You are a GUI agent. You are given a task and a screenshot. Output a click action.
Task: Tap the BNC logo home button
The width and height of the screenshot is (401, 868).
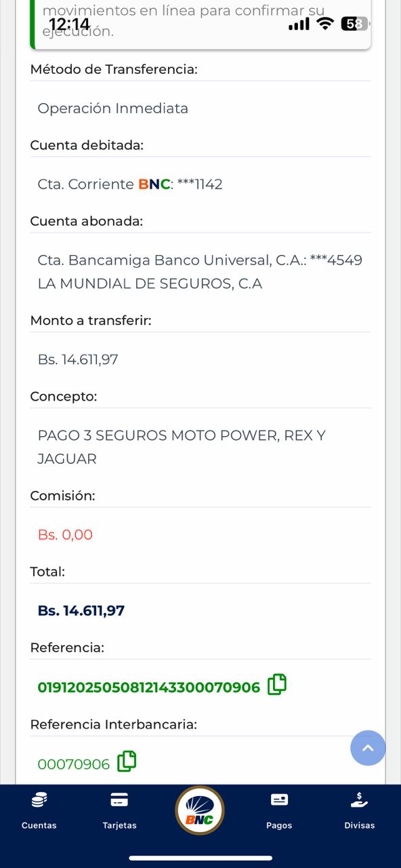[200, 810]
